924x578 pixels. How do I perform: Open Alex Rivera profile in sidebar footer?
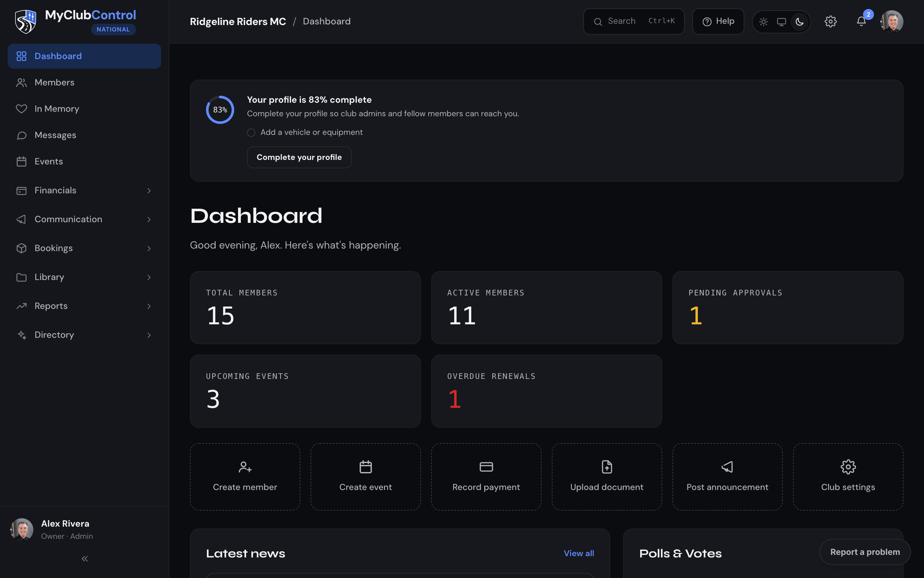(x=84, y=530)
